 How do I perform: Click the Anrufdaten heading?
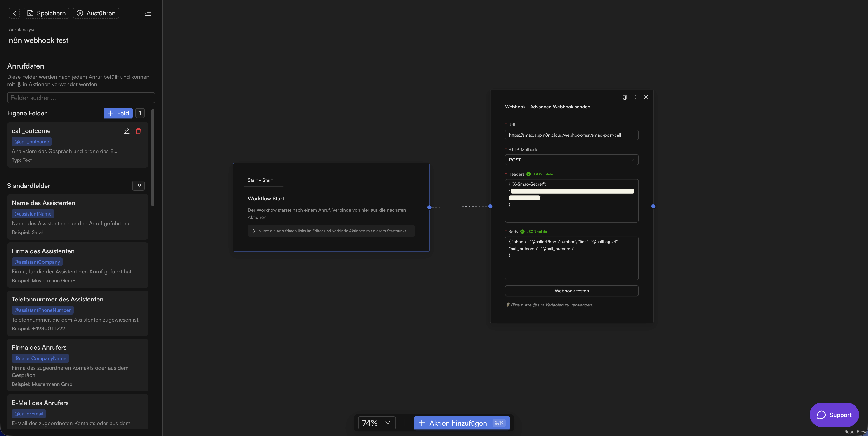(26, 66)
